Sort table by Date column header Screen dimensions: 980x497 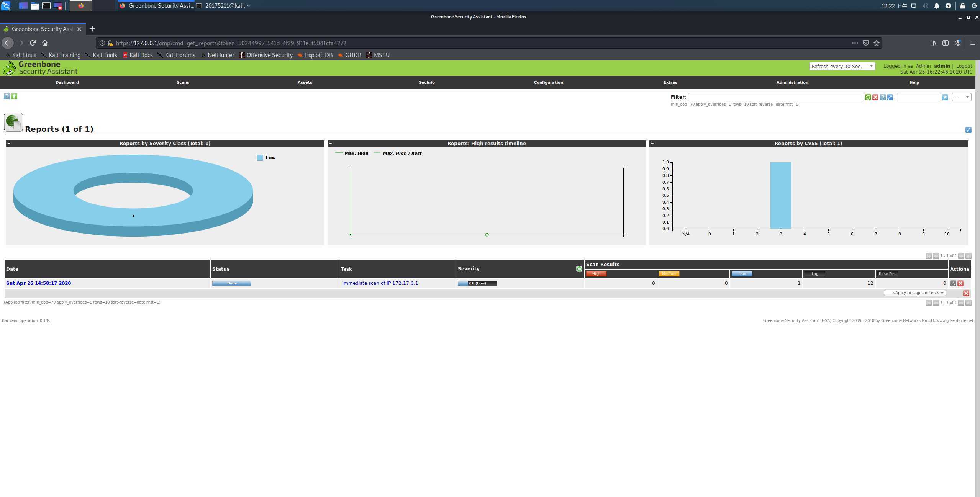[x=12, y=269]
